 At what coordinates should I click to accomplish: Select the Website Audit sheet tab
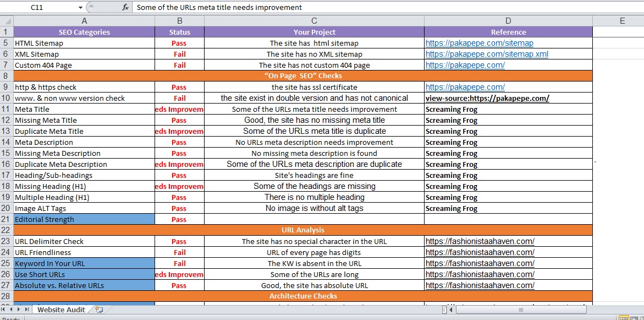click(61, 310)
